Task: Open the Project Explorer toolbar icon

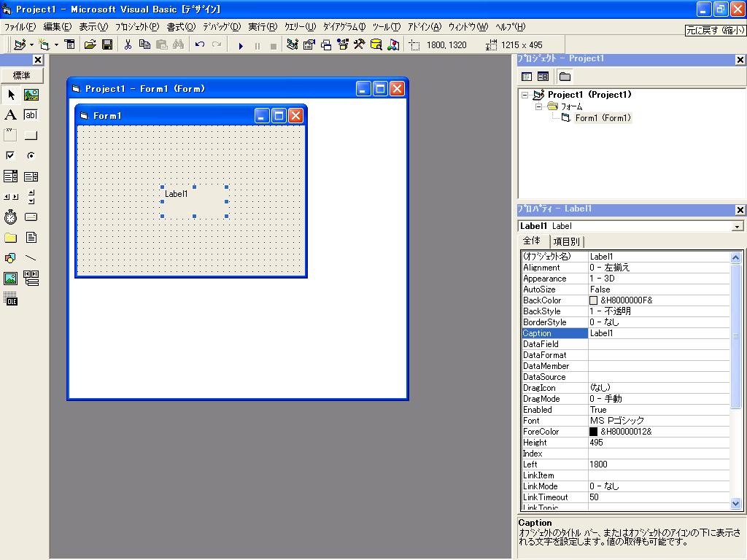Action: pyautogui.click(x=293, y=44)
